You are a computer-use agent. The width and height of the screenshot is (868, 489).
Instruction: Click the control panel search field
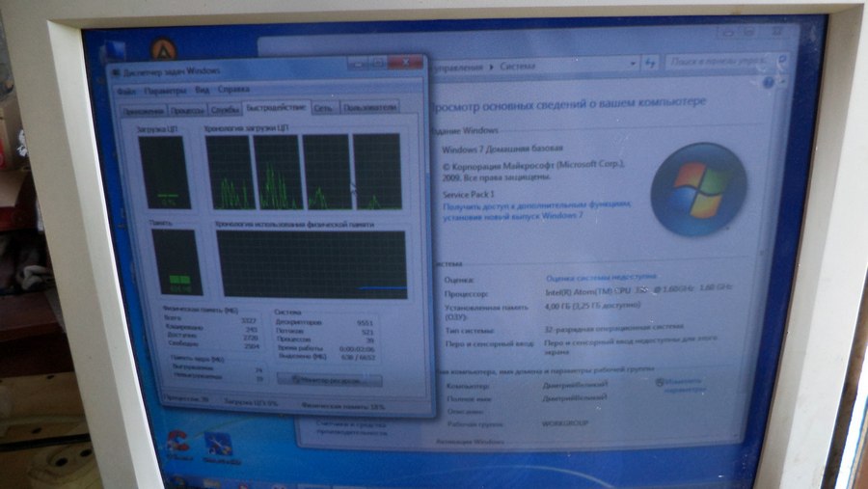(720, 61)
